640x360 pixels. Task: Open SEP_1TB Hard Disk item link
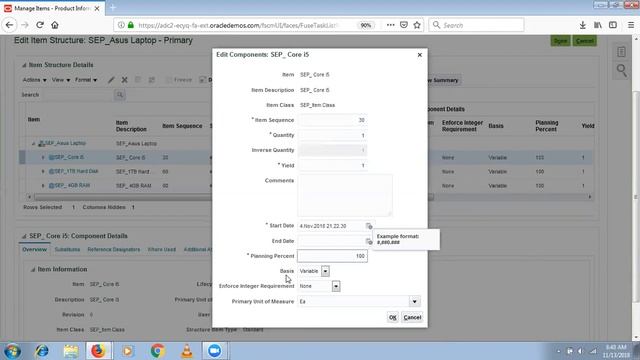click(76, 171)
